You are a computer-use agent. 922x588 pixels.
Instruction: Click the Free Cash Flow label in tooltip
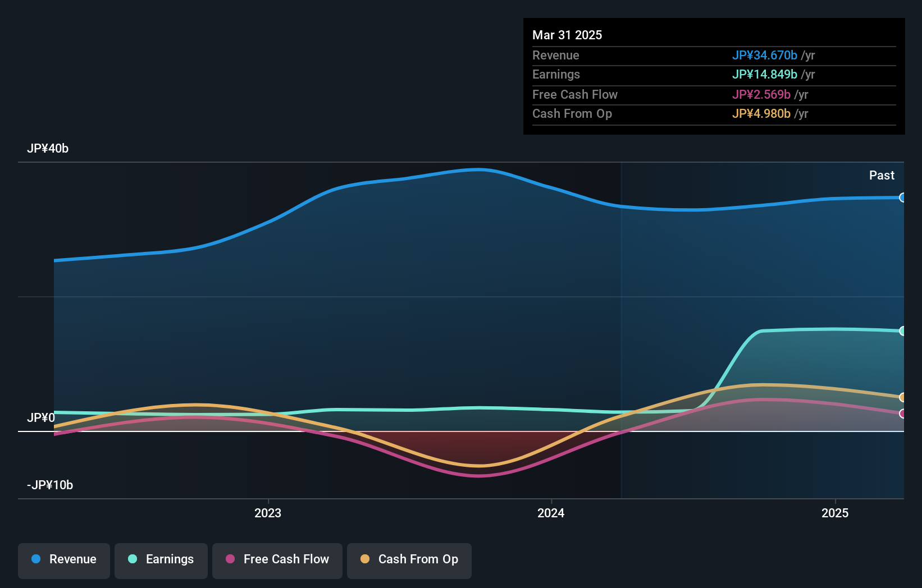click(575, 95)
